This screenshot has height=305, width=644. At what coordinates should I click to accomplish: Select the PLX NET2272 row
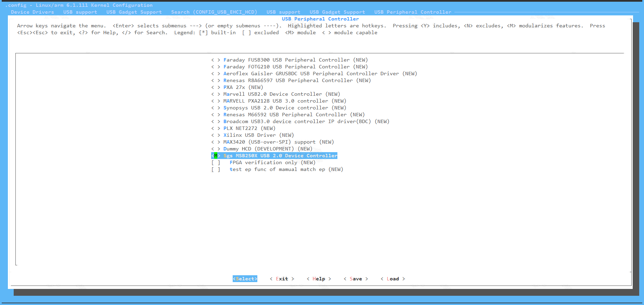pos(243,129)
